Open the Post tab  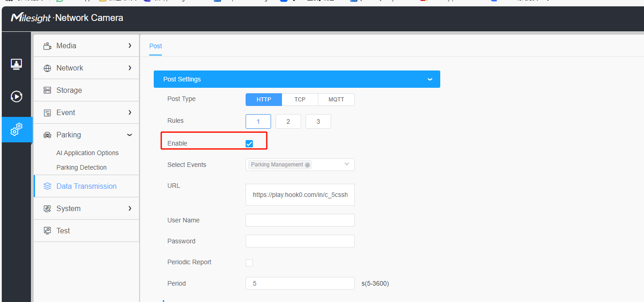(x=156, y=46)
